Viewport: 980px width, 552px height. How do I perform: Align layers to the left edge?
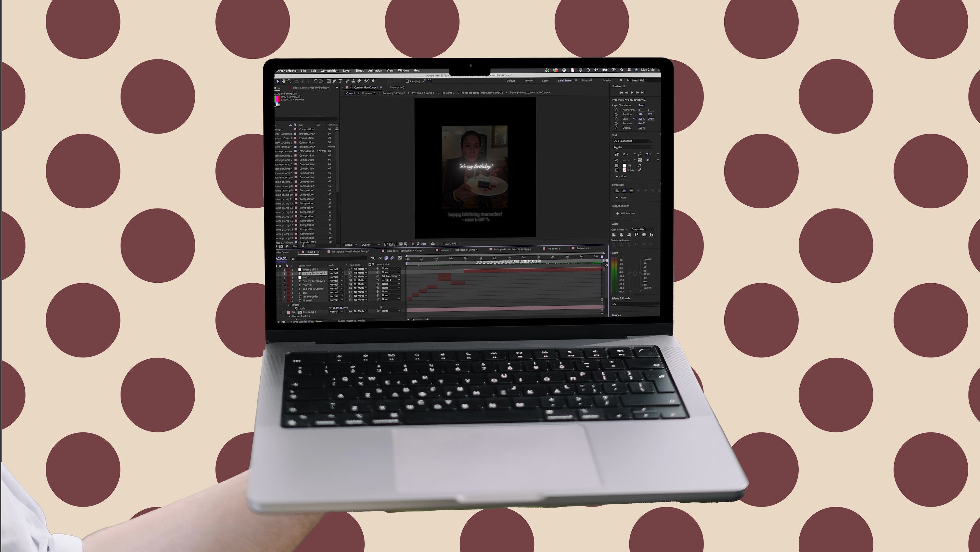pyautogui.click(x=614, y=235)
